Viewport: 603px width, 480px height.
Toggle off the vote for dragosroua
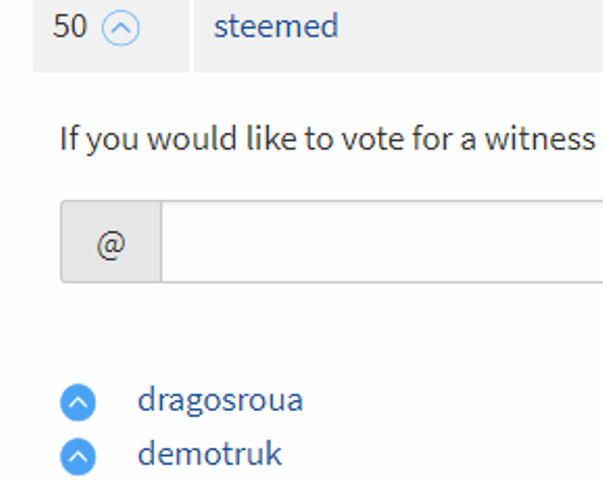[78, 403]
